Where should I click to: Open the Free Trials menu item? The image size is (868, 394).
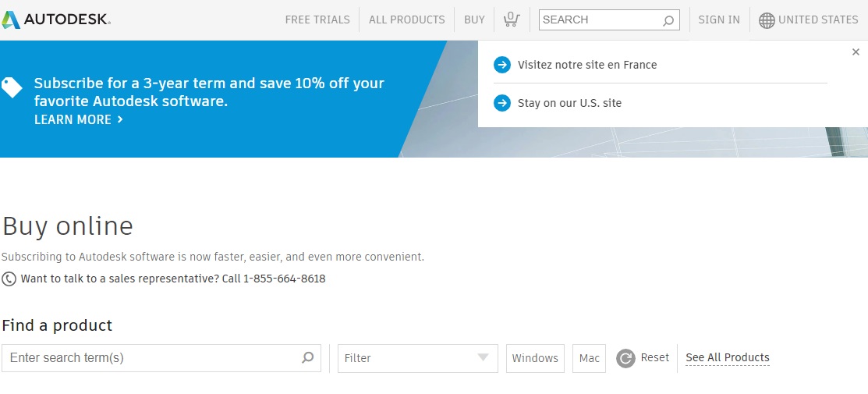pos(317,20)
